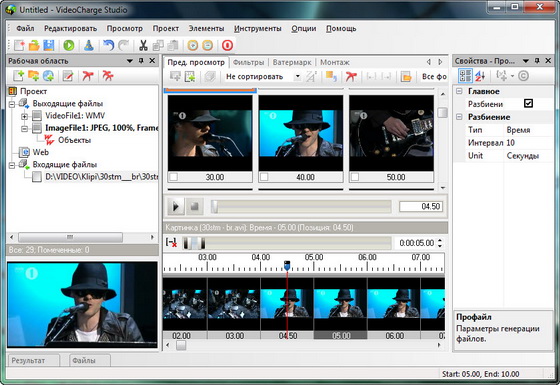560x385 pixels.
Task: Switch to the Монтаж tab
Action: pyautogui.click(x=334, y=62)
